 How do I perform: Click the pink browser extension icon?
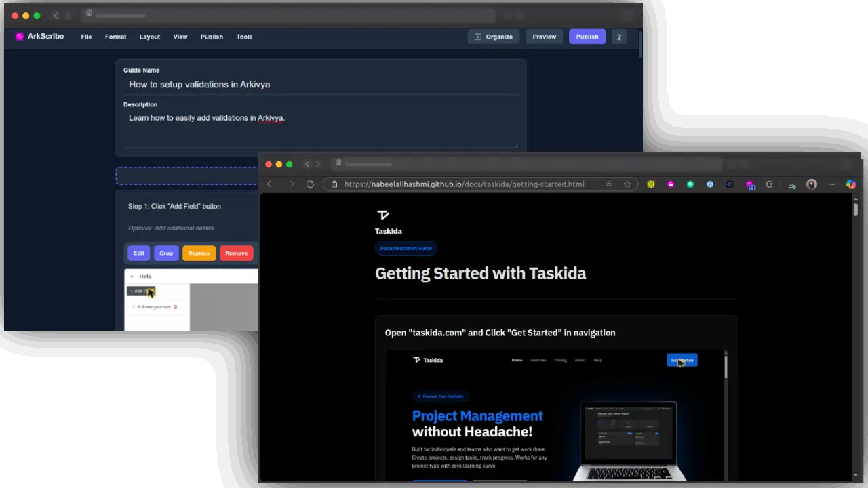[x=671, y=184]
